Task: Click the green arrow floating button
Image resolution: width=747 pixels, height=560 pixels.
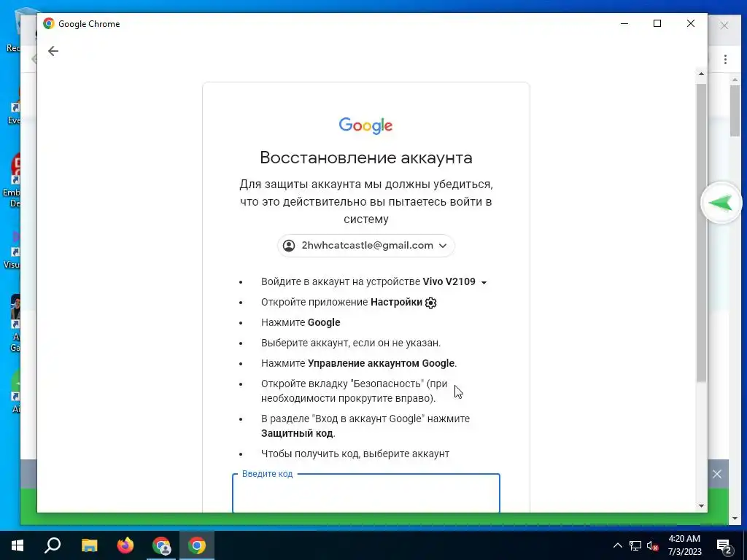Action: click(721, 203)
